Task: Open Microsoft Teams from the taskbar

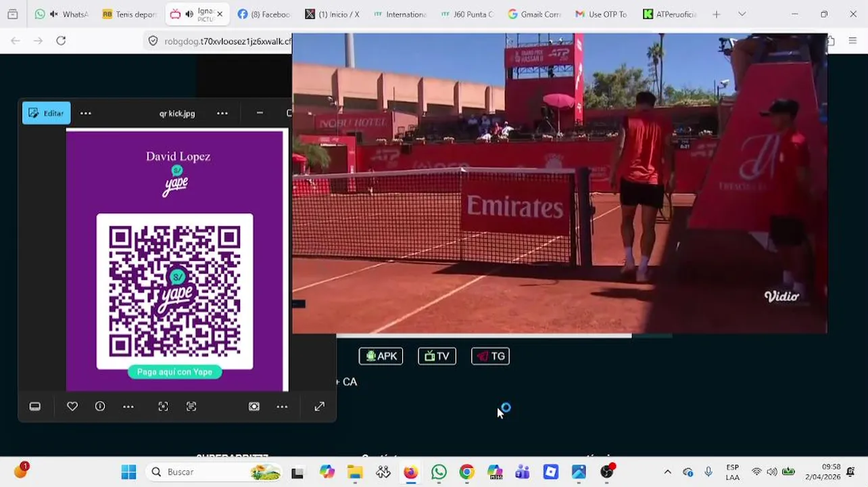Action: pyautogui.click(x=523, y=472)
